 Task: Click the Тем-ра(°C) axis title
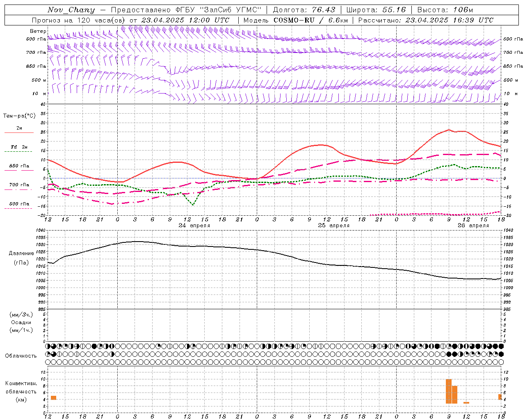(x=19, y=116)
